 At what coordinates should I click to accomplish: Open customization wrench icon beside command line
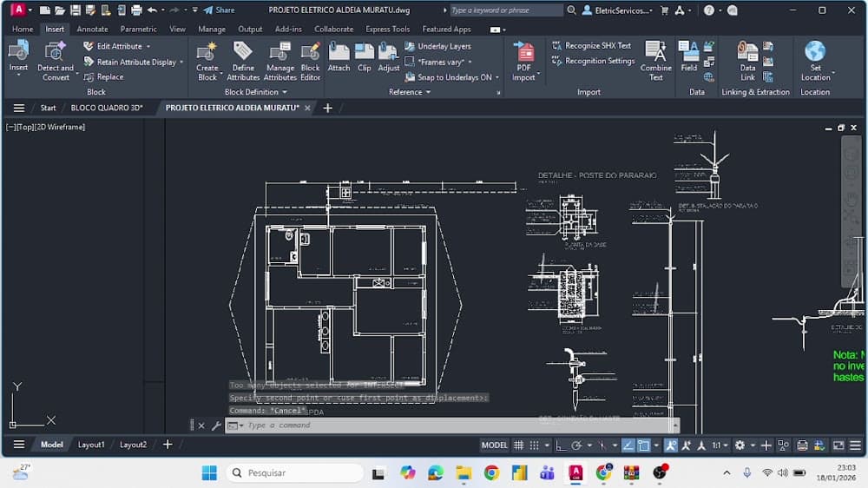[x=216, y=425]
